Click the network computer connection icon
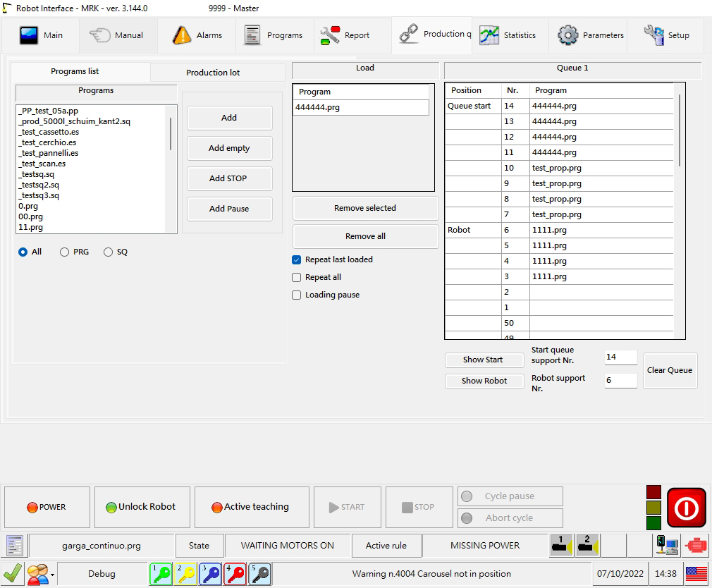 [x=665, y=545]
